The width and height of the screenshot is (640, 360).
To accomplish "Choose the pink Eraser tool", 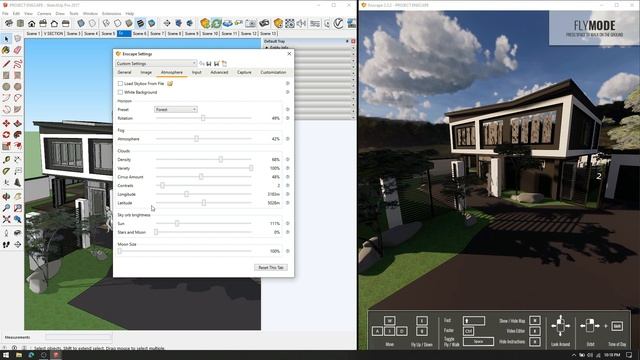I will pyautogui.click(x=17, y=50).
